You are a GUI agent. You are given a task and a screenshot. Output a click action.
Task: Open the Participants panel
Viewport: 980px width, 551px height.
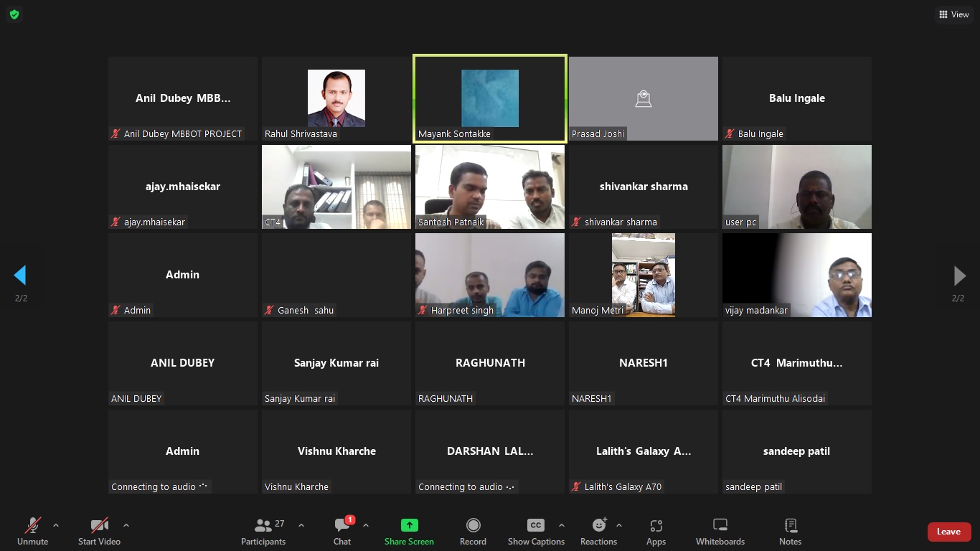point(263,532)
